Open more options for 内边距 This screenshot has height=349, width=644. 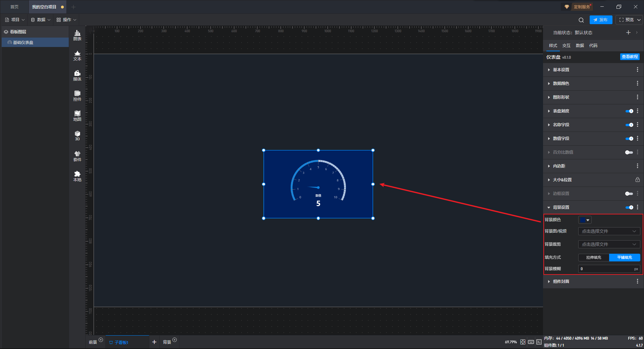point(637,166)
